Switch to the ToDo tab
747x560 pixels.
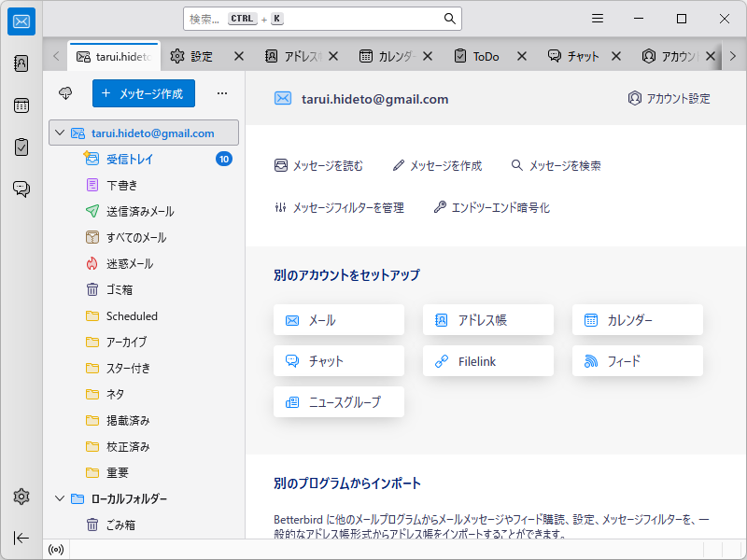tap(486, 55)
